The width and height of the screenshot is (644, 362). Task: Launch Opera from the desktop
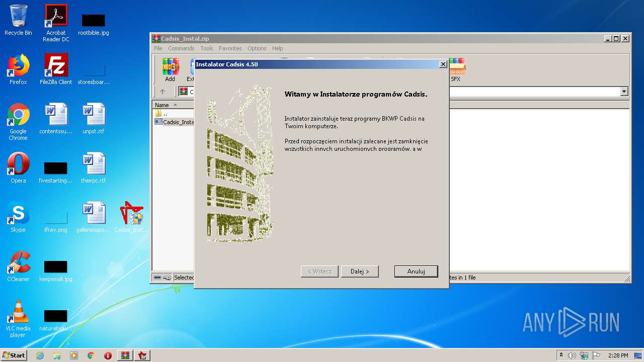point(18,168)
